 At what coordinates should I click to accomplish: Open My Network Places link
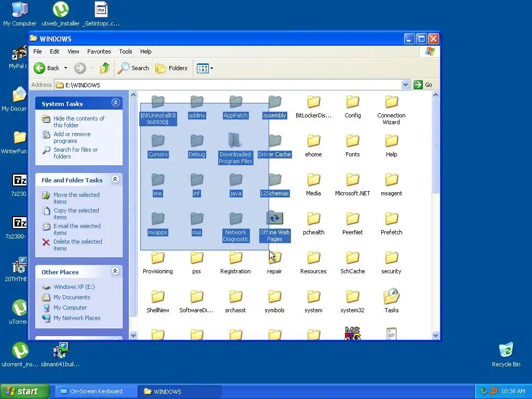click(x=77, y=318)
